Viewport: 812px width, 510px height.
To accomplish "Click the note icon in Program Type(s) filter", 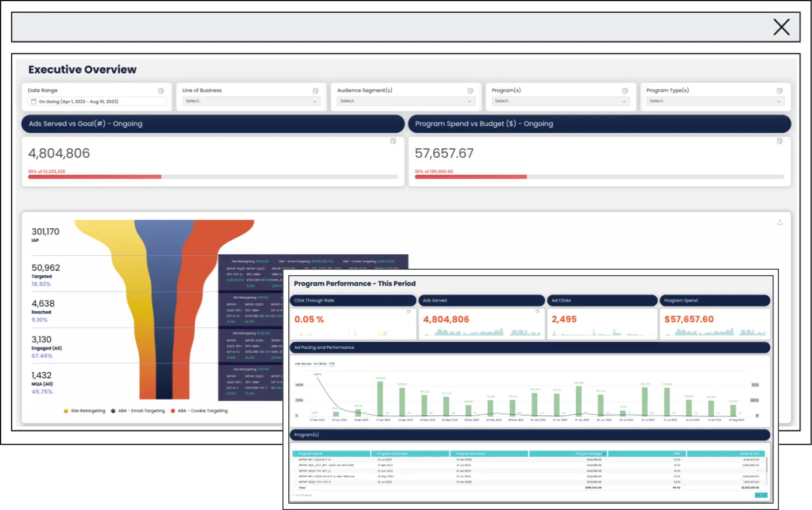I will click(779, 91).
